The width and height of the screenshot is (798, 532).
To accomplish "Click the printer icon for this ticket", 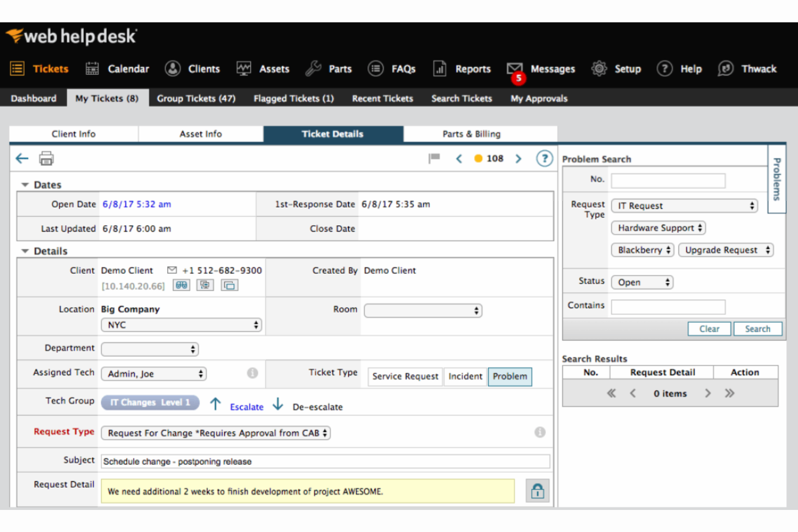I will pyautogui.click(x=46, y=158).
